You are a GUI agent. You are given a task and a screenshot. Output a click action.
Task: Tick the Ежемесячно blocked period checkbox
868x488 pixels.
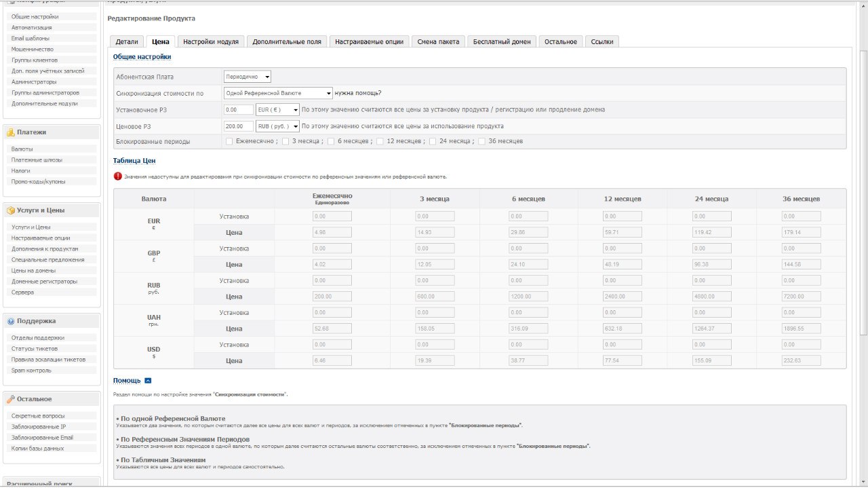click(x=229, y=141)
